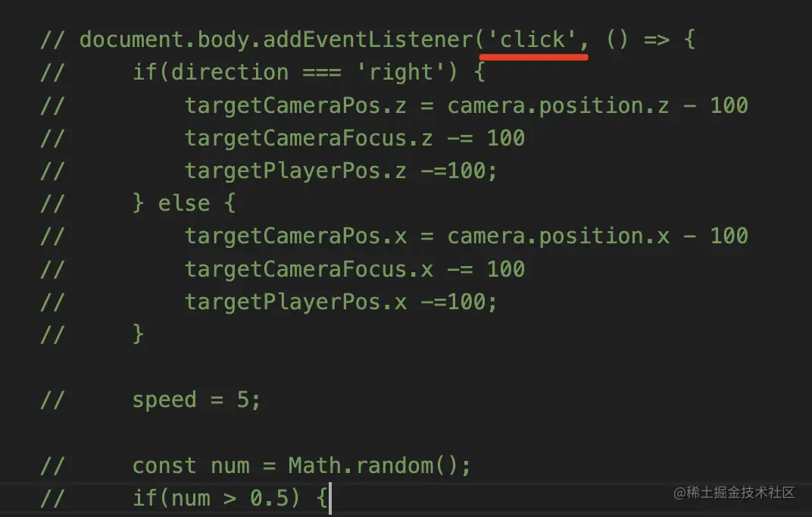Click the watermark text bottom right
812x517 pixels.
(734, 493)
